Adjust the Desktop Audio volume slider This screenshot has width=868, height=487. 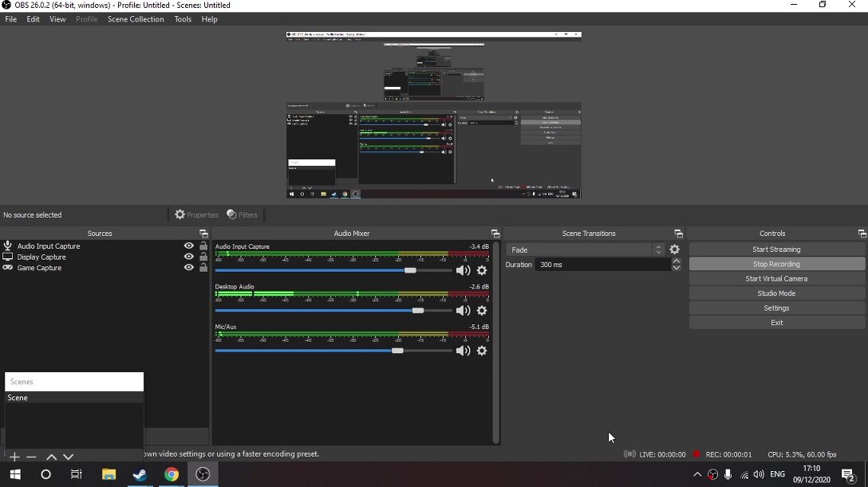coord(417,311)
